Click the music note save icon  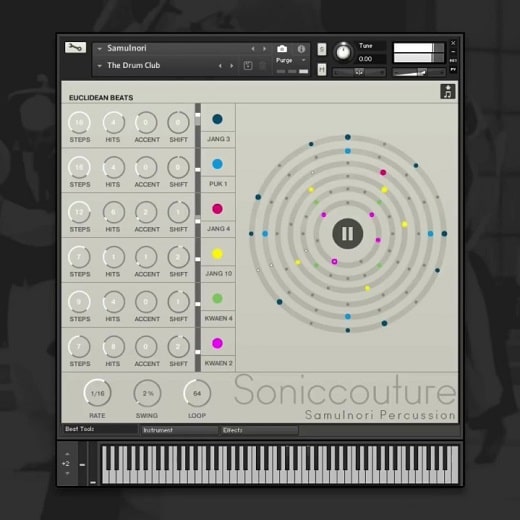pos(448,91)
